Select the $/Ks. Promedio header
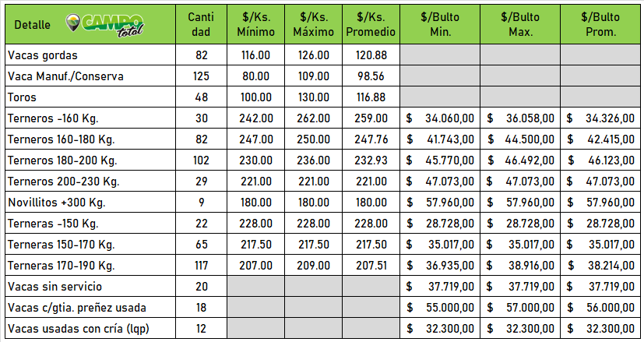This screenshot has width=644, height=342. coord(371,24)
